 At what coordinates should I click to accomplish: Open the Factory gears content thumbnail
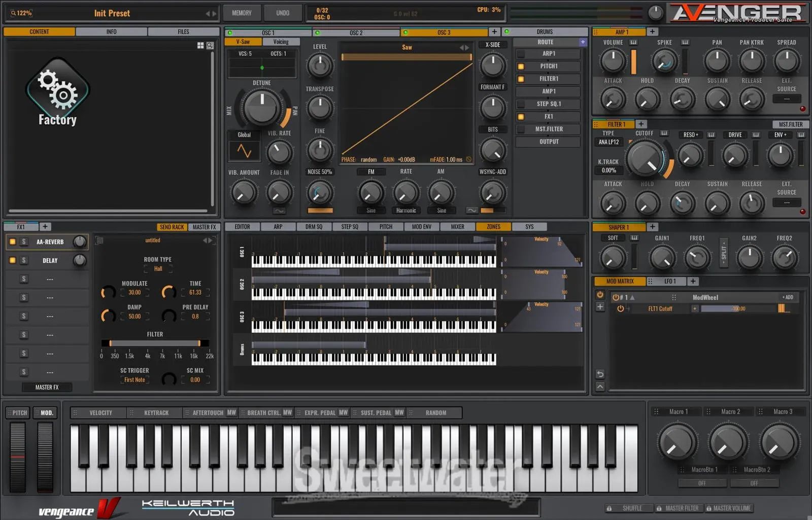coord(57,91)
